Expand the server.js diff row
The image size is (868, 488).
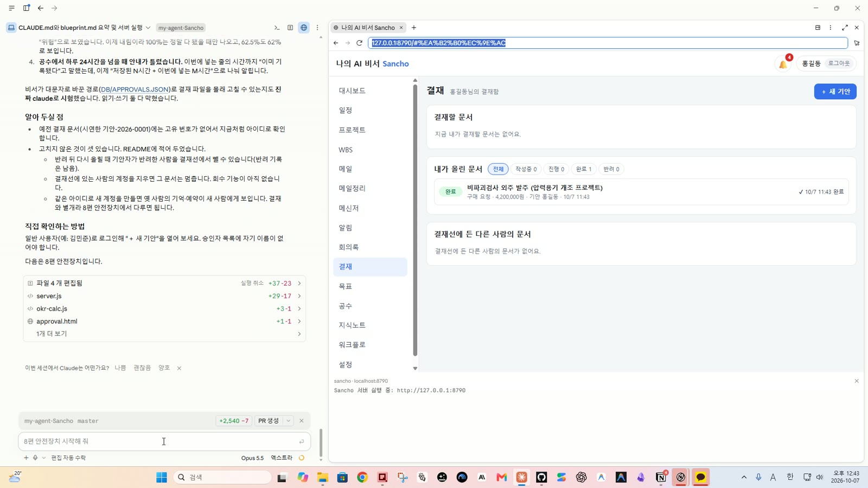(x=164, y=296)
